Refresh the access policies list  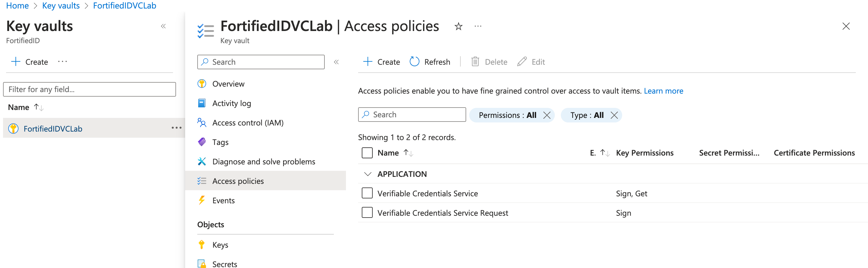pos(430,62)
